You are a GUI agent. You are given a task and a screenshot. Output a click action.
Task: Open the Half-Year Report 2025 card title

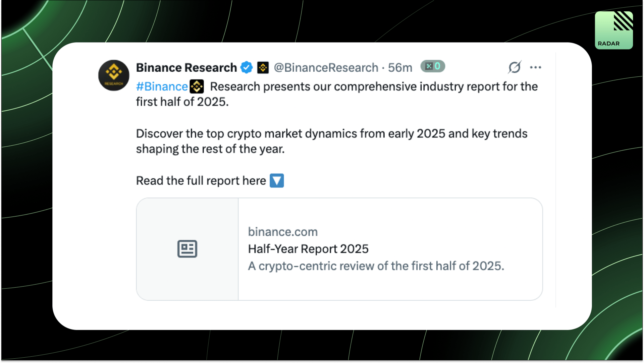coord(308,249)
